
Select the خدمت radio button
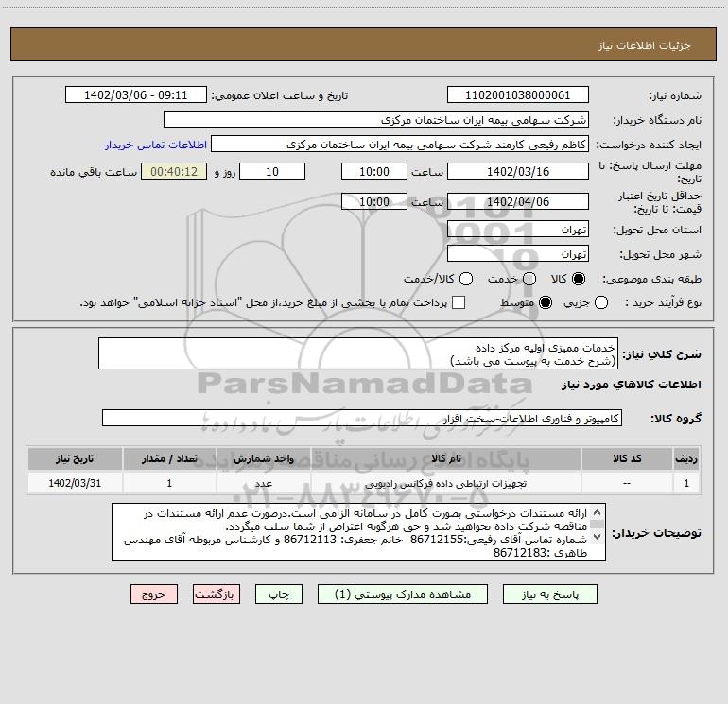pos(529,279)
